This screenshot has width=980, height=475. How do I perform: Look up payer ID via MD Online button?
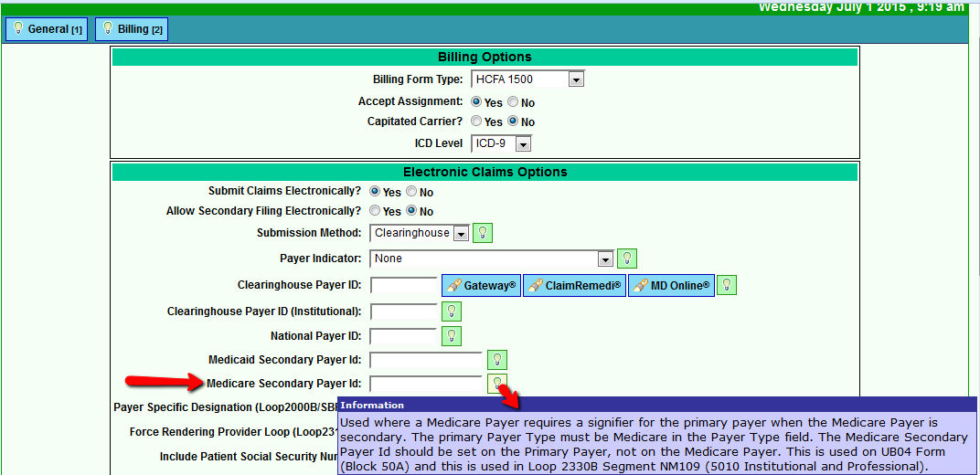tap(671, 285)
